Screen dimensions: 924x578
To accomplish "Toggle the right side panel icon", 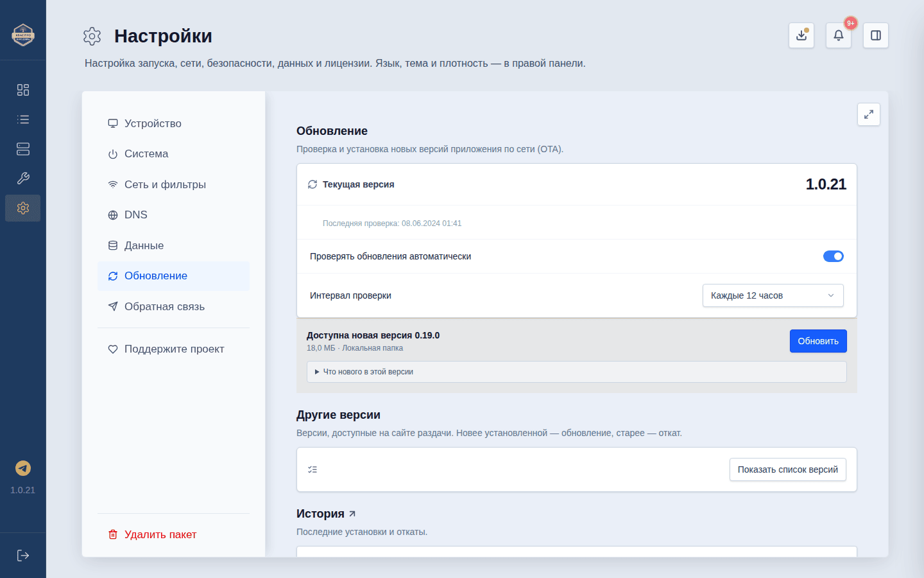I will [876, 35].
